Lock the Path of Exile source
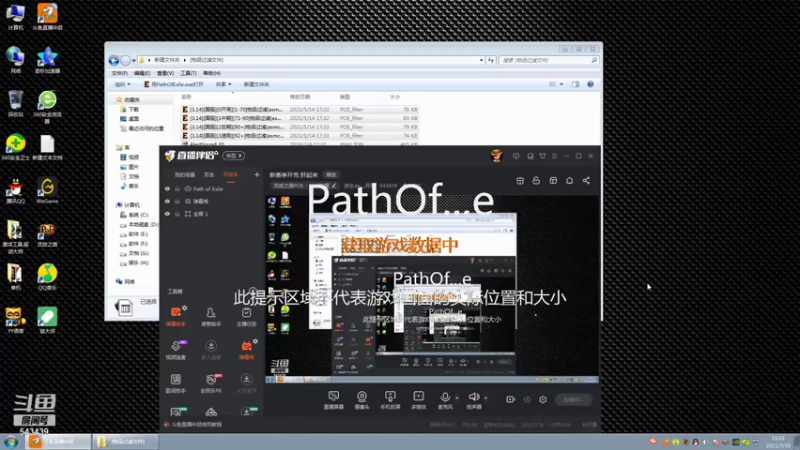 (178, 189)
